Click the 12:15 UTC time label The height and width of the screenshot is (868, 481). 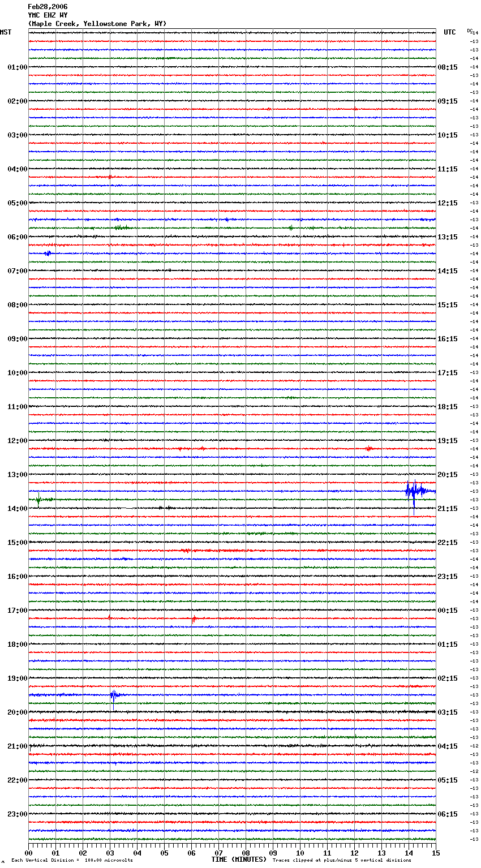click(448, 203)
